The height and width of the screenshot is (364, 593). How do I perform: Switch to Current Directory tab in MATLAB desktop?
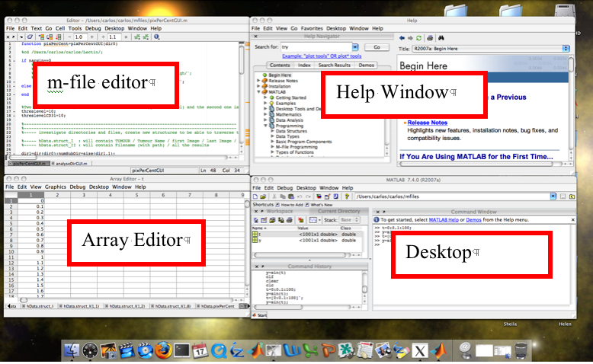coord(339,211)
